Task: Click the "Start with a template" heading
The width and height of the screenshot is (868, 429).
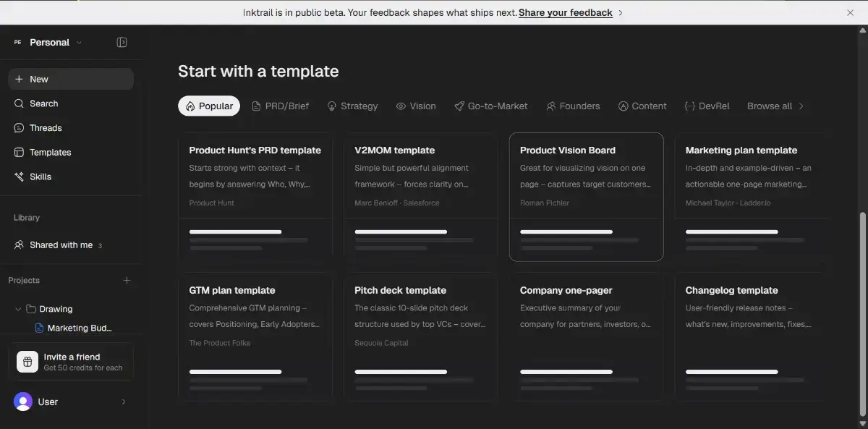Action: (x=258, y=72)
